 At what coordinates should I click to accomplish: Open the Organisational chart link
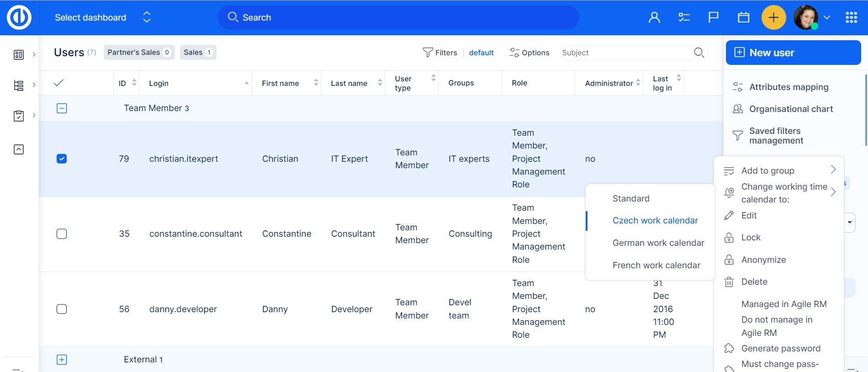point(791,109)
